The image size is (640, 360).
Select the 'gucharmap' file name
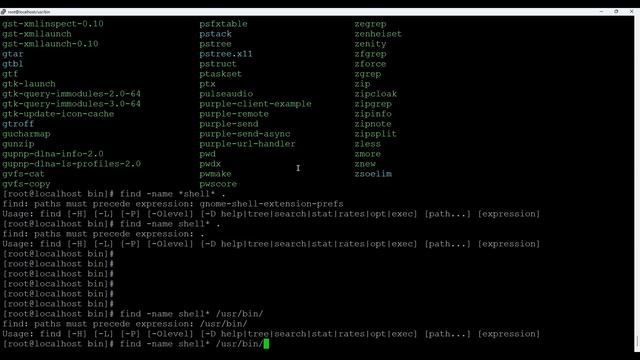click(26, 134)
